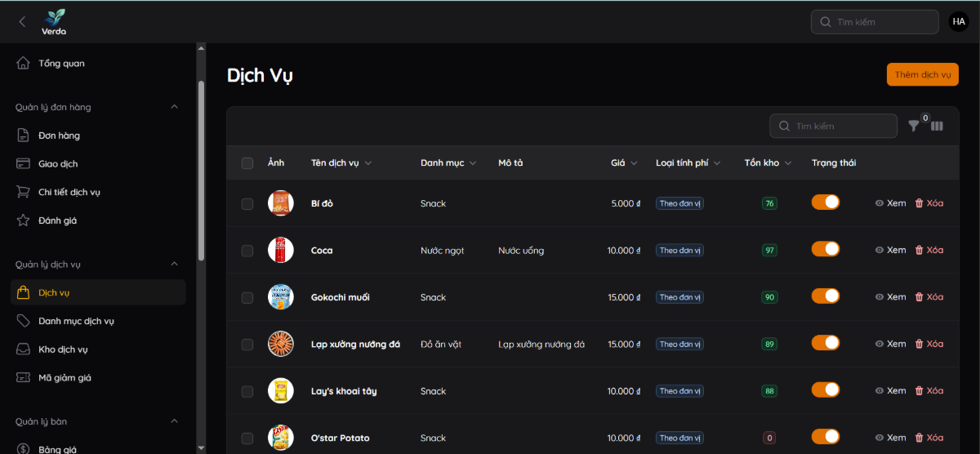Click the Theo đơn vị badge for Coca
The image size is (980, 454).
(x=679, y=251)
